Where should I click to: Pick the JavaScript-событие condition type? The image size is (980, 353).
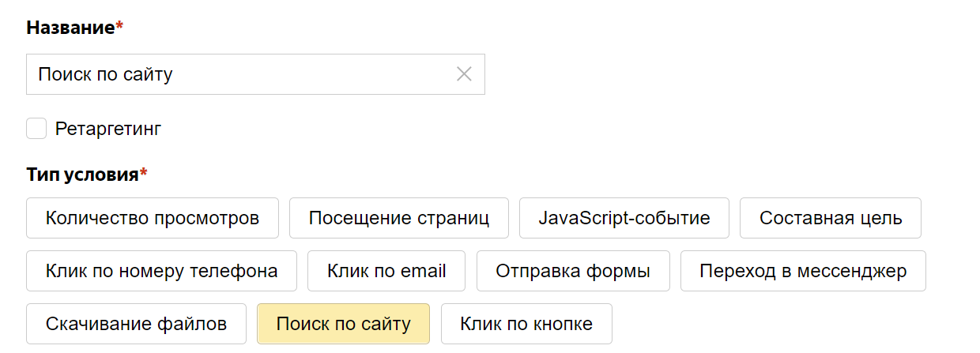point(624,218)
